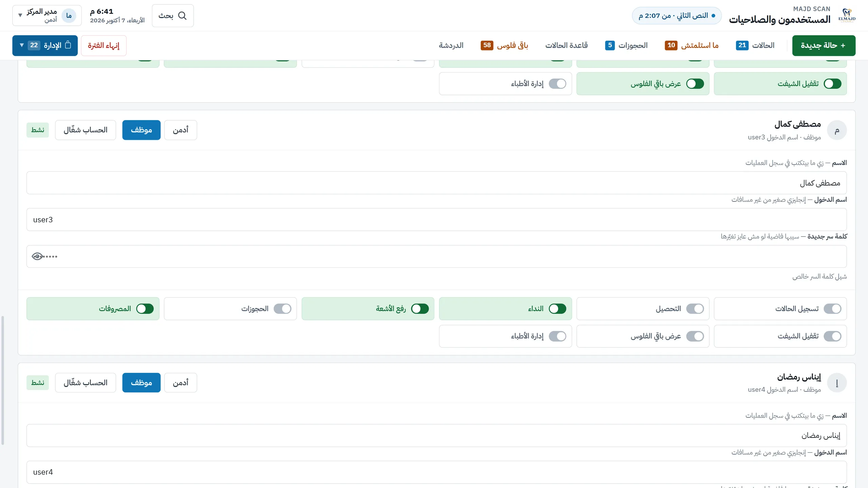Image resolution: width=868 pixels, height=488 pixels.
Task: Click shift indicator النص التاني
Action: [677, 16]
